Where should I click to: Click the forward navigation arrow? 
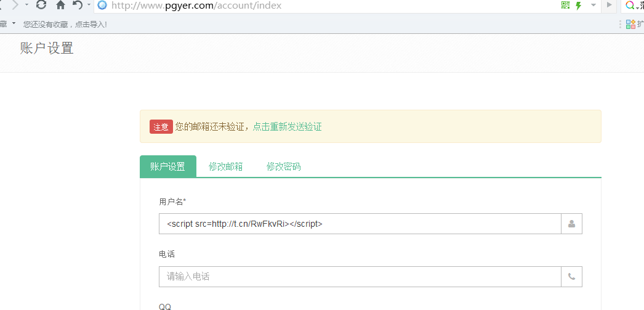pos(15,5)
